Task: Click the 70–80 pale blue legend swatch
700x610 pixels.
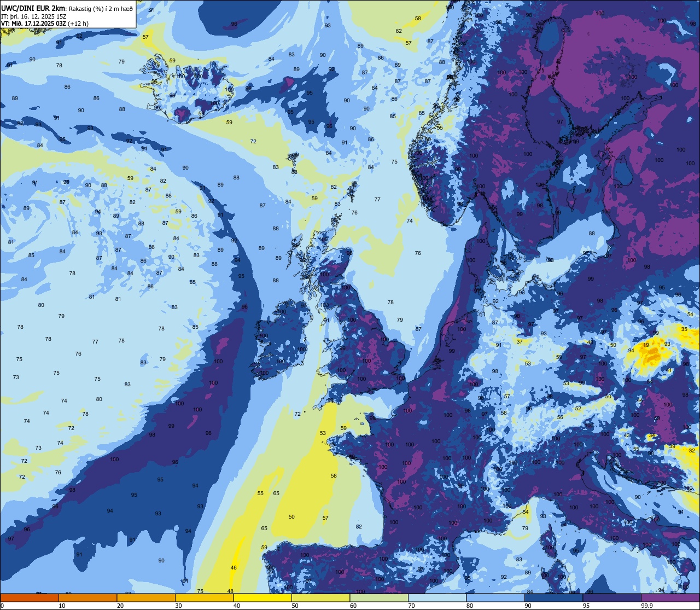Action: (437, 597)
